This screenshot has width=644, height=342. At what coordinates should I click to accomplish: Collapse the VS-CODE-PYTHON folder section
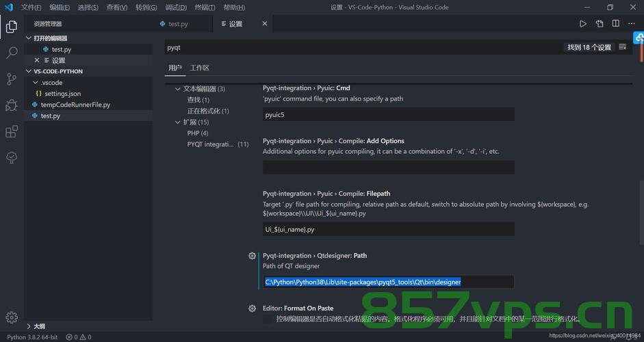(29, 71)
